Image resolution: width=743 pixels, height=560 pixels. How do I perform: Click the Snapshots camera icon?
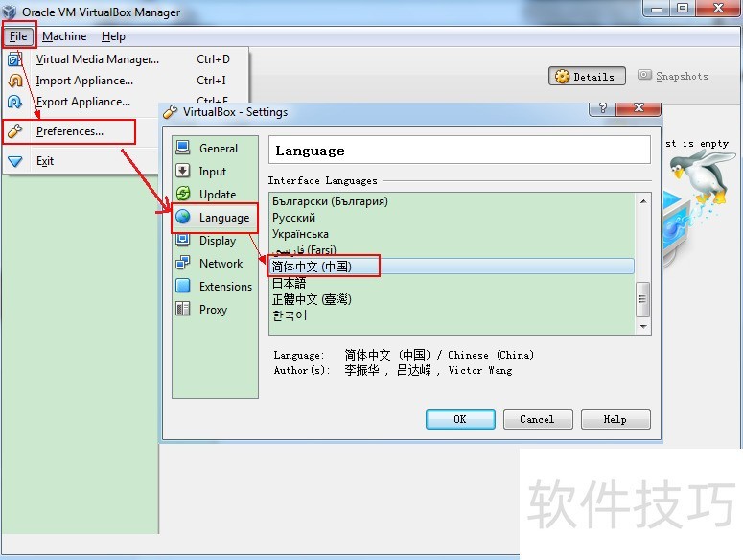644,75
